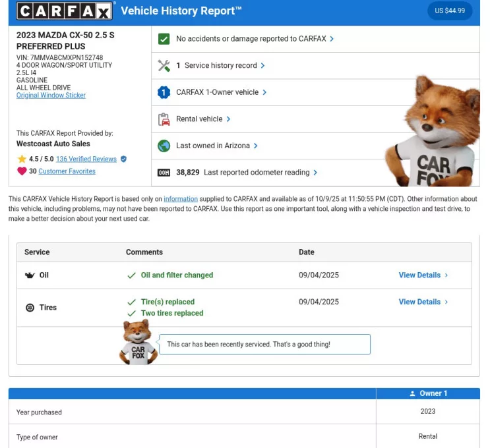Click the rental vehicle clipboard icon
This screenshot has width=490, height=448.
164,119
